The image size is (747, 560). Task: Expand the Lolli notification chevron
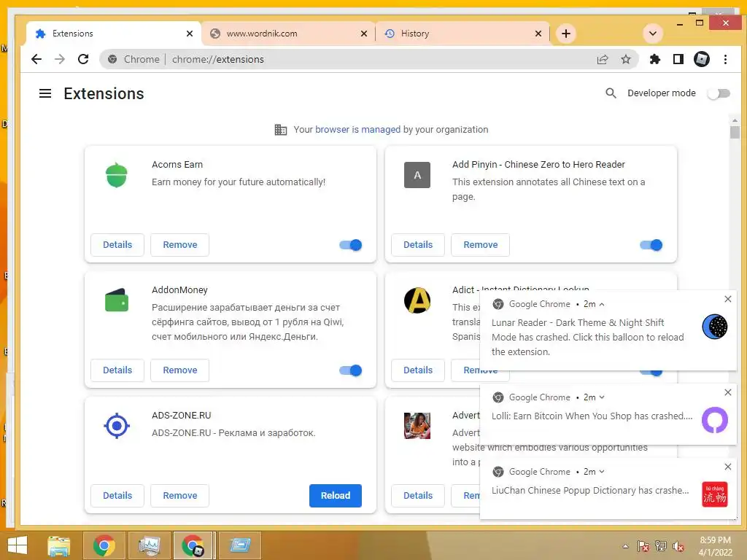click(602, 397)
